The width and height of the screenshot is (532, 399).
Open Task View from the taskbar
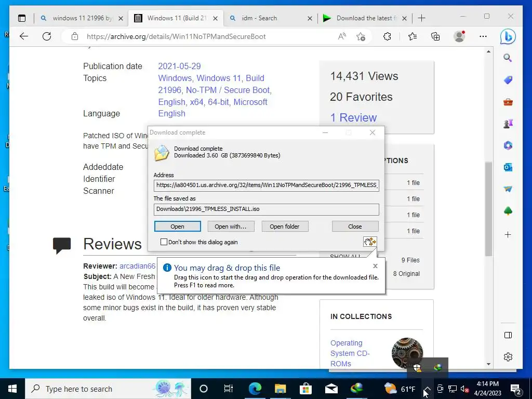[x=229, y=389]
